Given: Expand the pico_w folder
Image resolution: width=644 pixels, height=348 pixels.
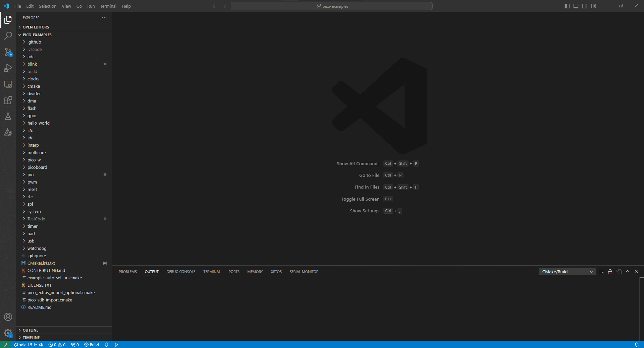Looking at the screenshot, I should point(64,160).
